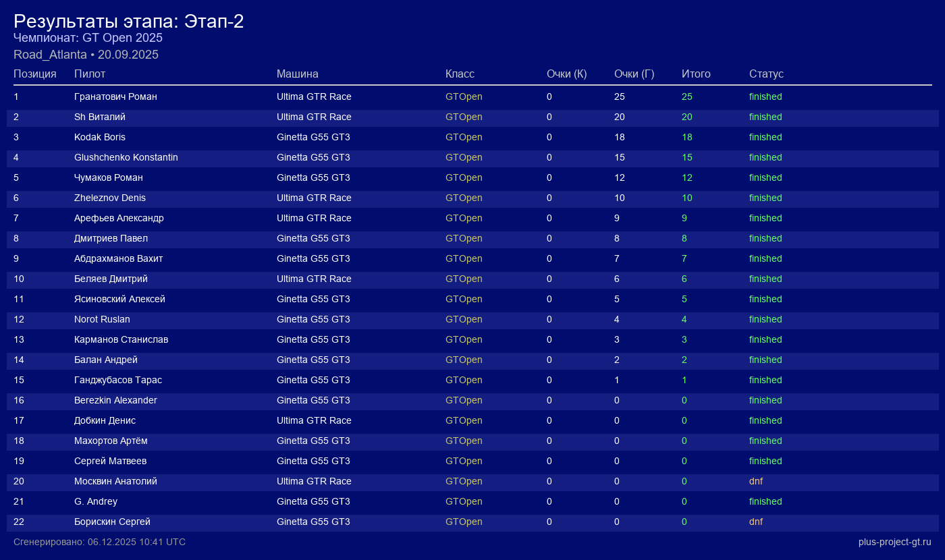Click the GTOpen class for Sh Виталий
945x560 pixels.
464,117
